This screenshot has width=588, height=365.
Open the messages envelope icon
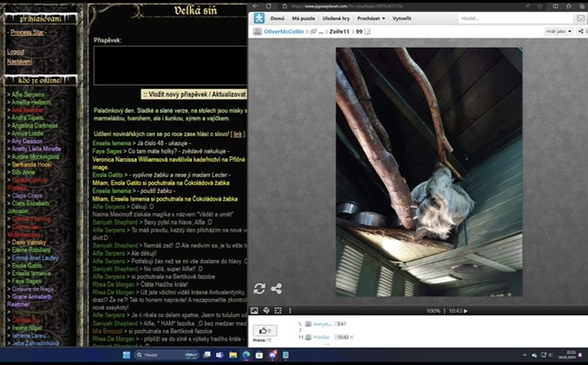[x=581, y=18]
